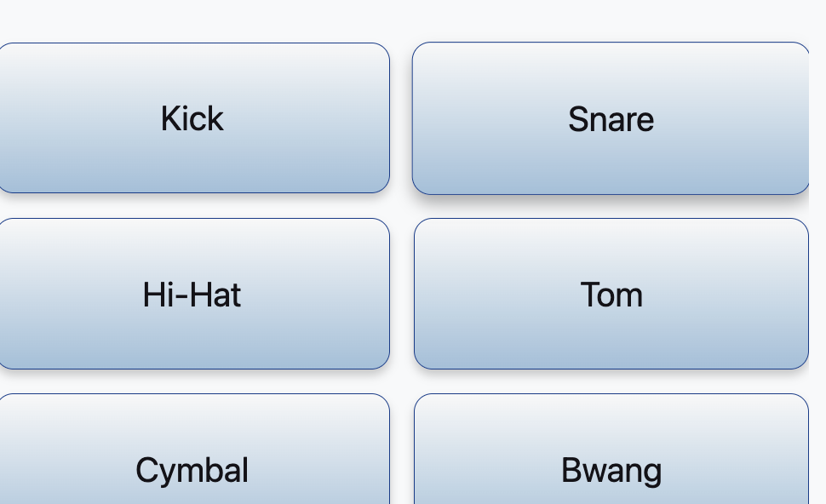Select the pad labeled Bwang
The height and width of the screenshot is (504, 826).
tap(611, 460)
